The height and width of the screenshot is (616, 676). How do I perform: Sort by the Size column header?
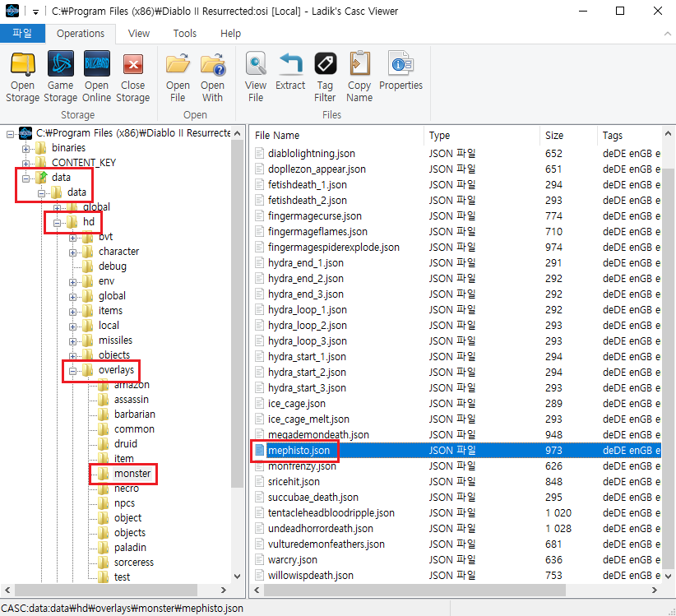pyautogui.click(x=568, y=136)
